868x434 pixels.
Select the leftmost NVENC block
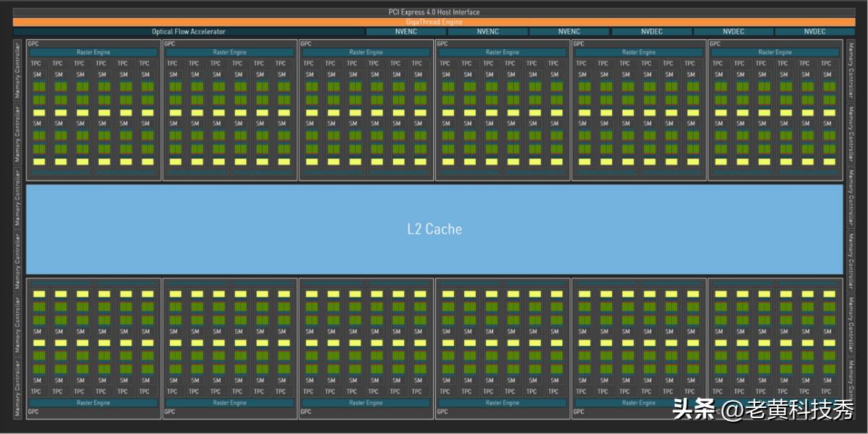[406, 32]
